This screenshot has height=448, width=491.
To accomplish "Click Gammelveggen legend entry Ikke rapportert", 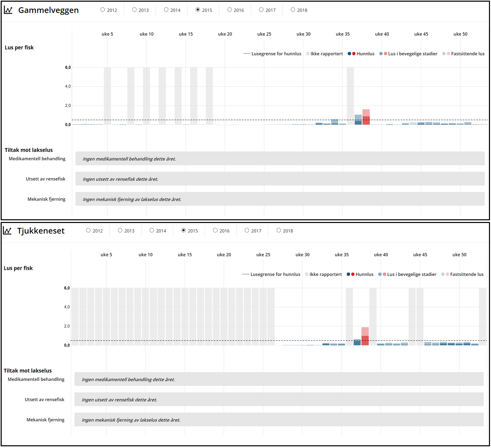I will click(x=324, y=54).
